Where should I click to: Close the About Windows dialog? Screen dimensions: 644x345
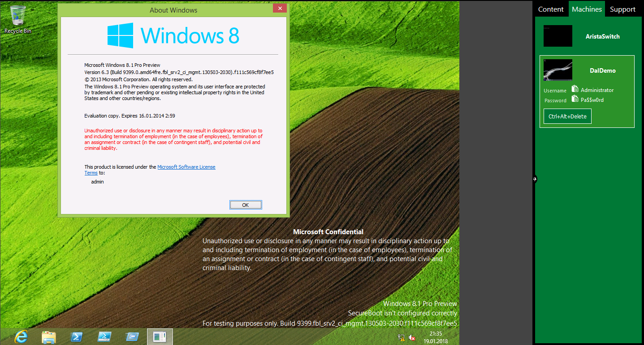pos(280,9)
